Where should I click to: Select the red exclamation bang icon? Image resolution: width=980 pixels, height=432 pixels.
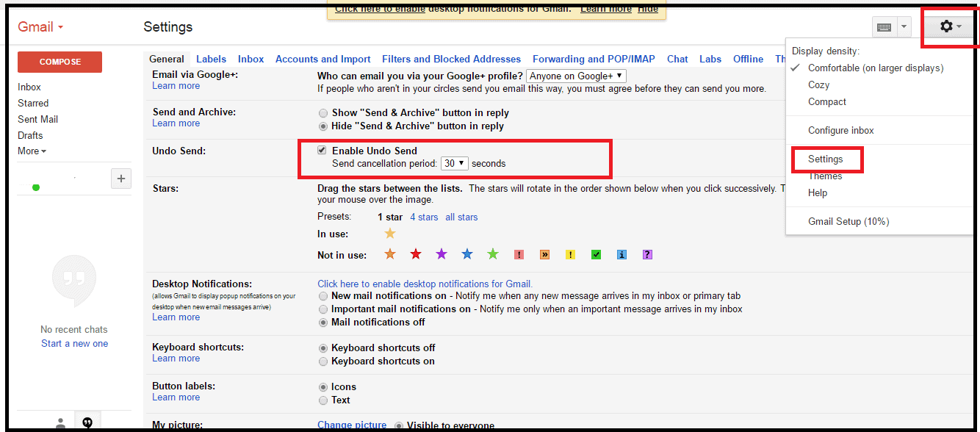(519, 255)
